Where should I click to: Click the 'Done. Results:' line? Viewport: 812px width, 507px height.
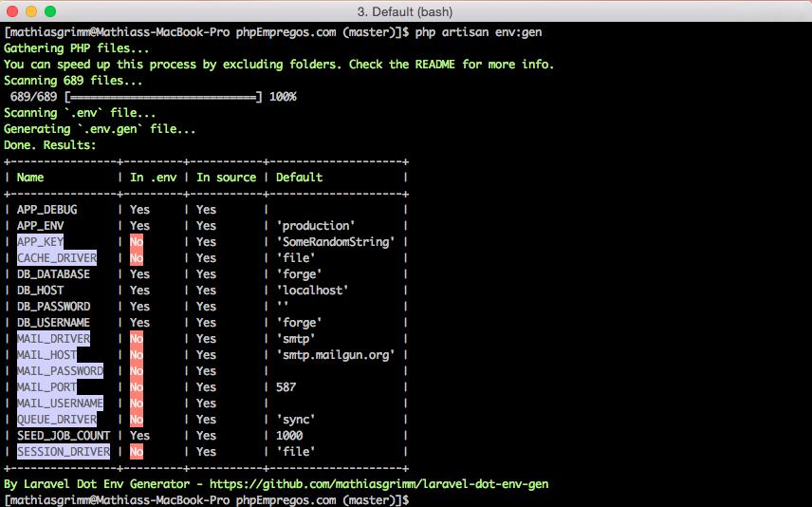tap(49, 145)
